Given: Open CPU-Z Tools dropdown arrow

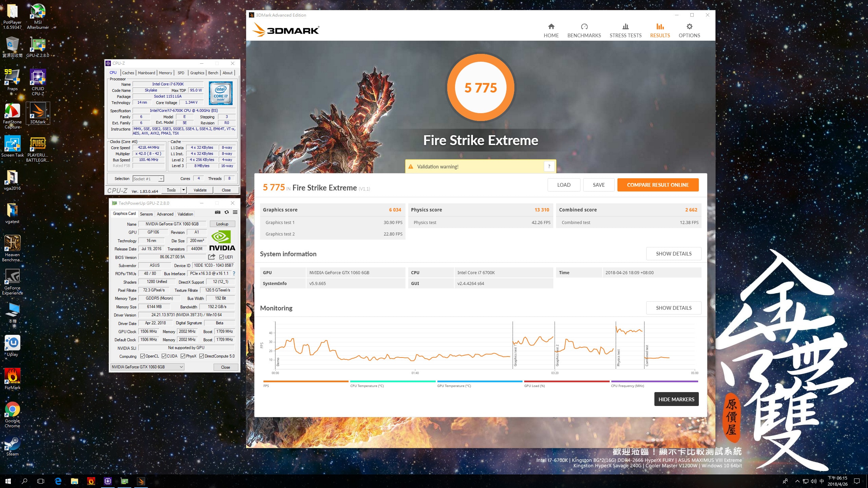Looking at the screenshot, I should (183, 190).
